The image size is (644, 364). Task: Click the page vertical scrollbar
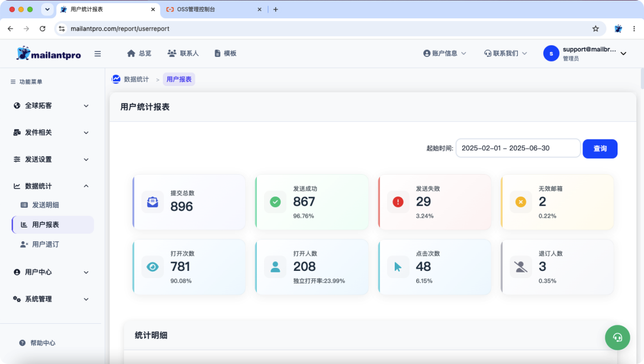(641, 79)
